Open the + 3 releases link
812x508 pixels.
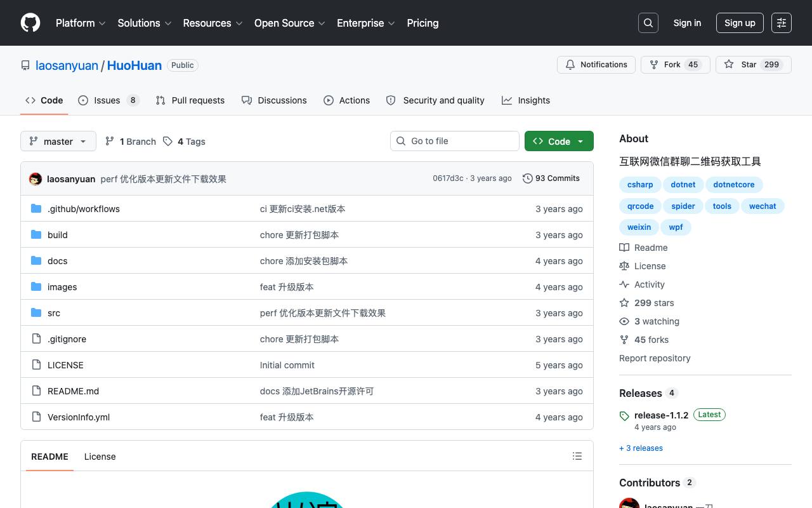641,448
